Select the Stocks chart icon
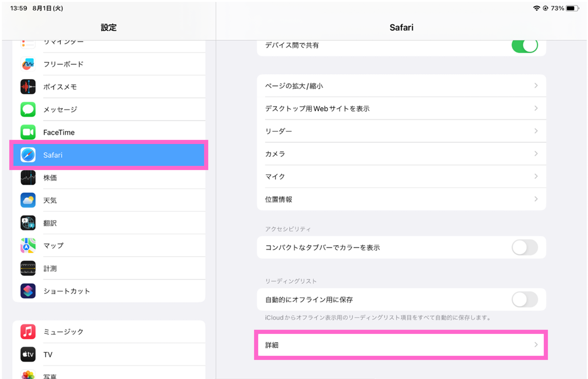Viewport: 588px width, 379px height. coord(28,178)
